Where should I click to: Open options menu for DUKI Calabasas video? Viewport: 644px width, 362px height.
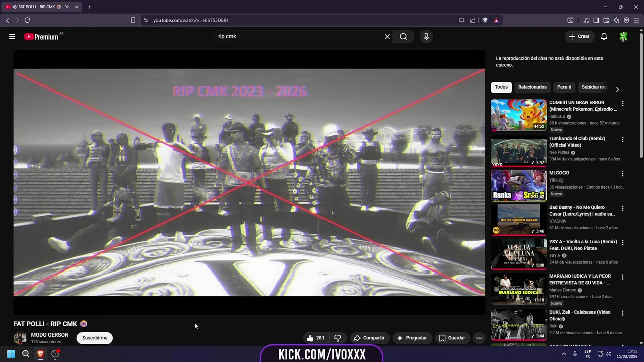click(623, 313)
